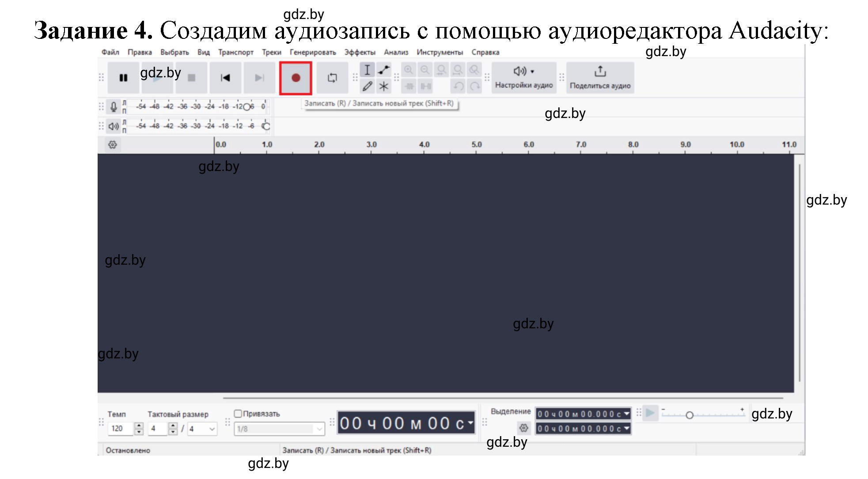Screen dimensions: 868x479
Task: Open the Выбрать menu
Action: (174, 52)
